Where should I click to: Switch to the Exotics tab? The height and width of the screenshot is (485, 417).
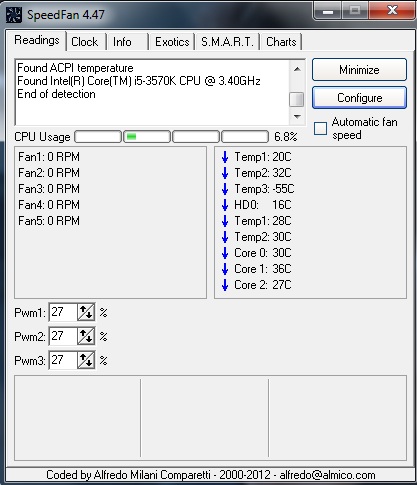pyautogui.click(x=172, y=42)
